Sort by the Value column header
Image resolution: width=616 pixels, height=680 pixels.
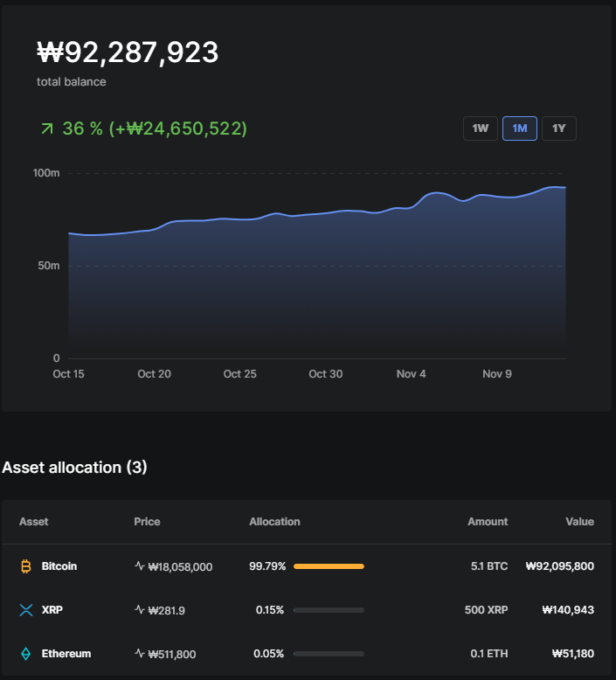(x=580, y=522)
